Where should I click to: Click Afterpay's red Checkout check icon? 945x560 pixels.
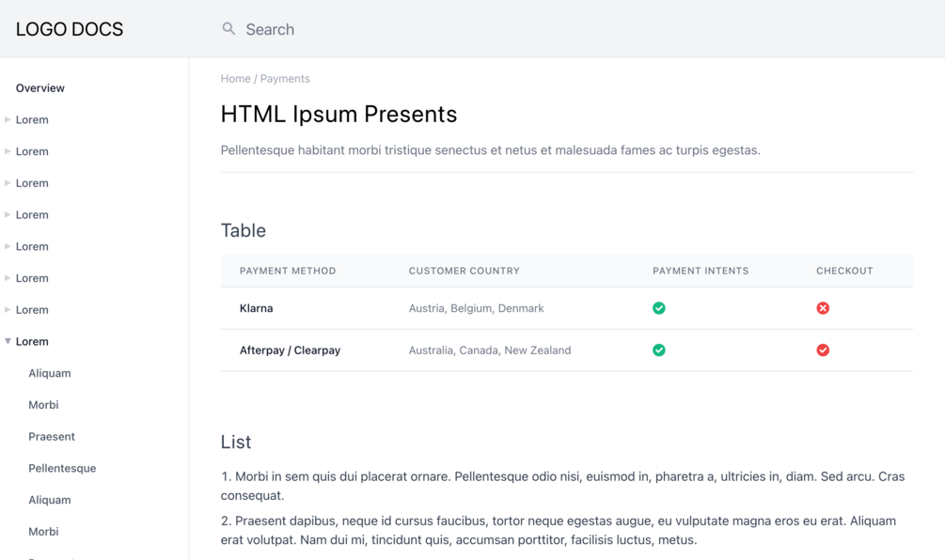coord(823,350)
